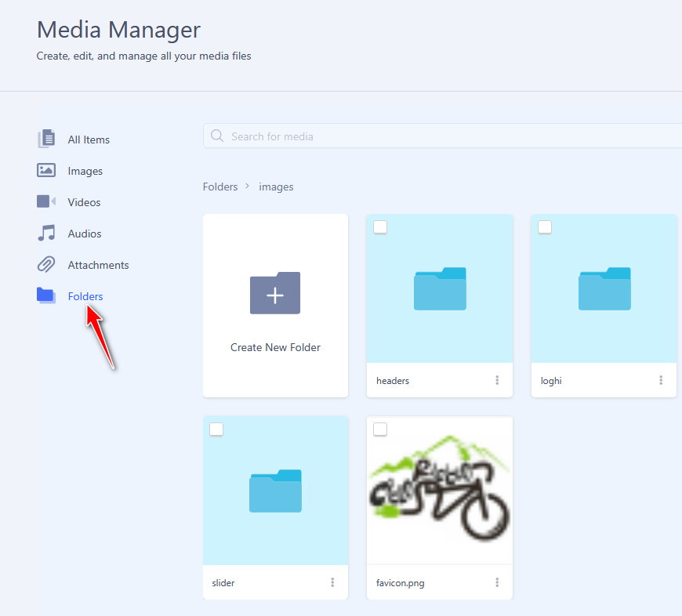Tick the favicon.png checkbox
This screenshot has width=682, height=616.
click(380, 429)
